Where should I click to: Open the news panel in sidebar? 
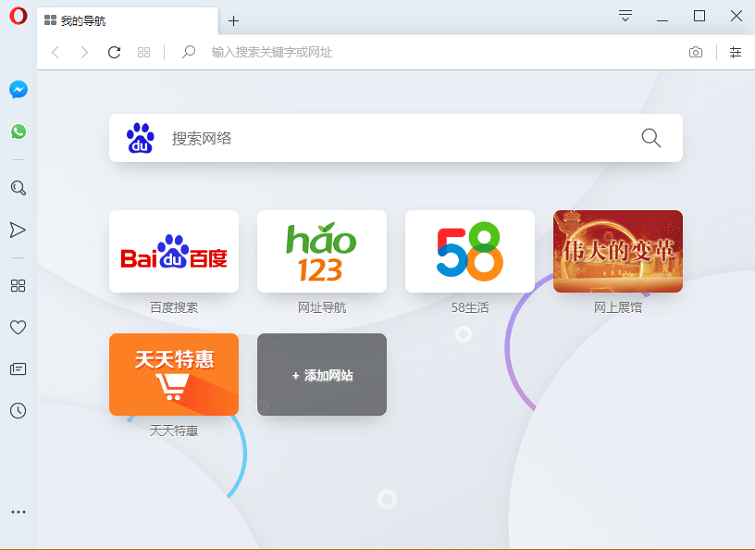coord(18,369)
